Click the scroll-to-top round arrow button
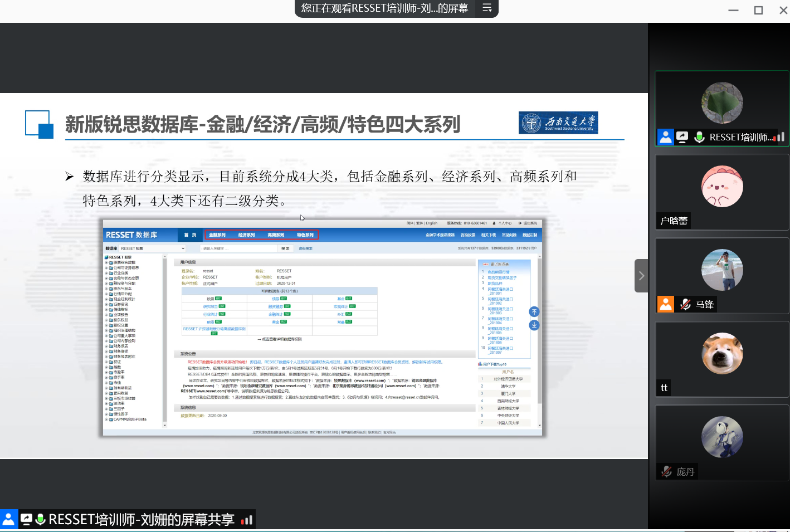The image size is (790, 532). pyautogui.click(x=534, y=312)
